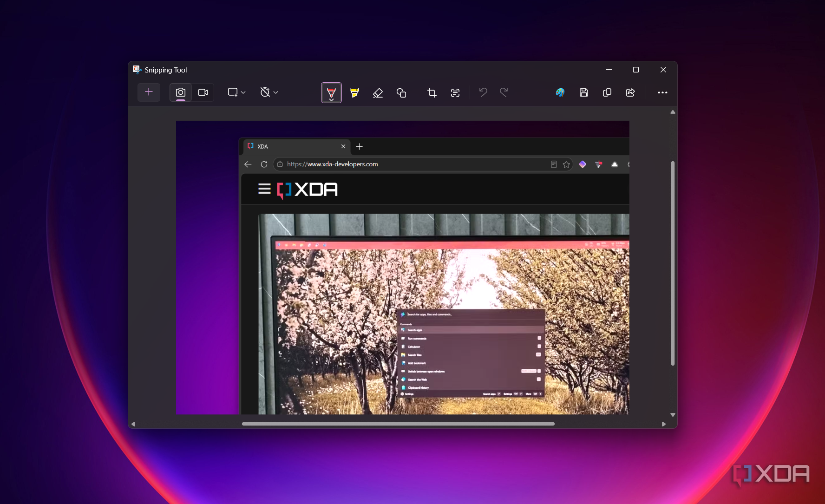This screenshot has width=825, height=504.
Task: Click the monitor photo on XDA page
Action: [444, 314]
